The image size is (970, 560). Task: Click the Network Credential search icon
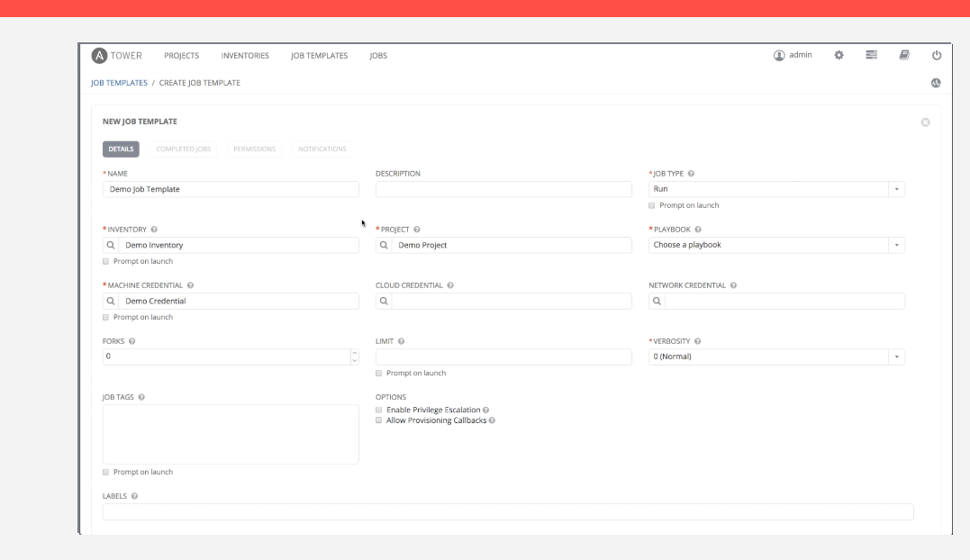coord(657,301)
